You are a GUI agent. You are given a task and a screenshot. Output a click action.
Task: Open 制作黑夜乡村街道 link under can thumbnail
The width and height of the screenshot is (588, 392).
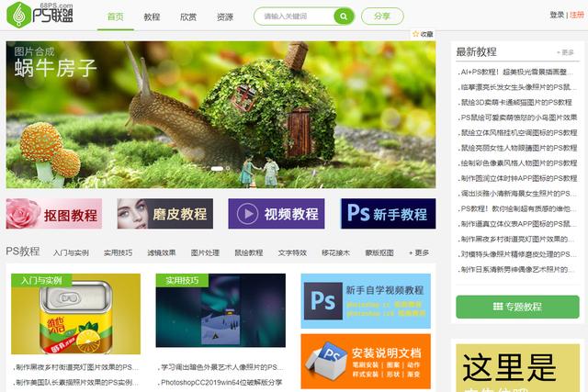point(76,367)
